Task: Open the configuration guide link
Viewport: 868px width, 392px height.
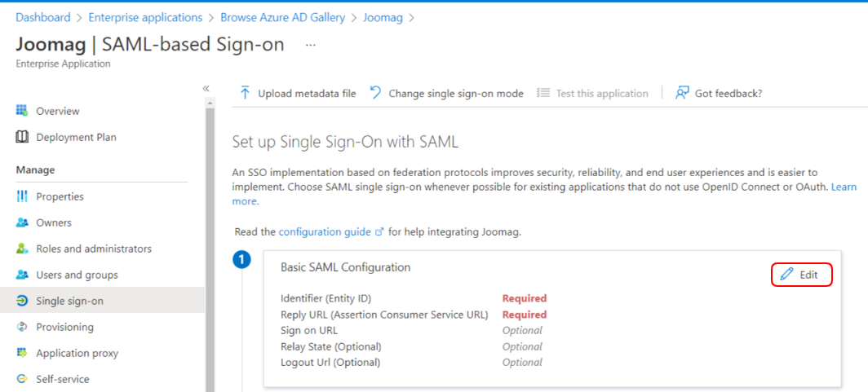Action: click(325, 231)
